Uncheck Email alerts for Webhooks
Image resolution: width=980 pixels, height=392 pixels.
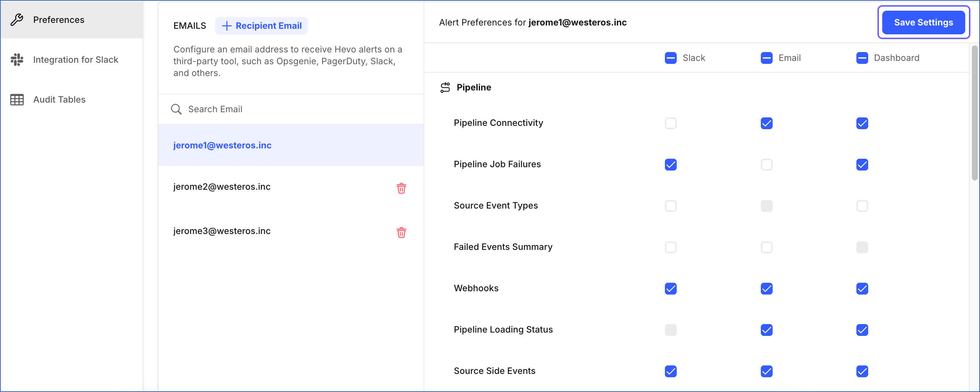[767, 289]
